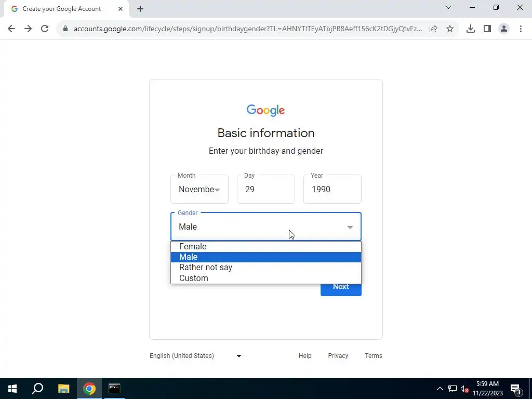Open Chrome downloads
Screen dimensions: 532x399
tap(471, 29)
